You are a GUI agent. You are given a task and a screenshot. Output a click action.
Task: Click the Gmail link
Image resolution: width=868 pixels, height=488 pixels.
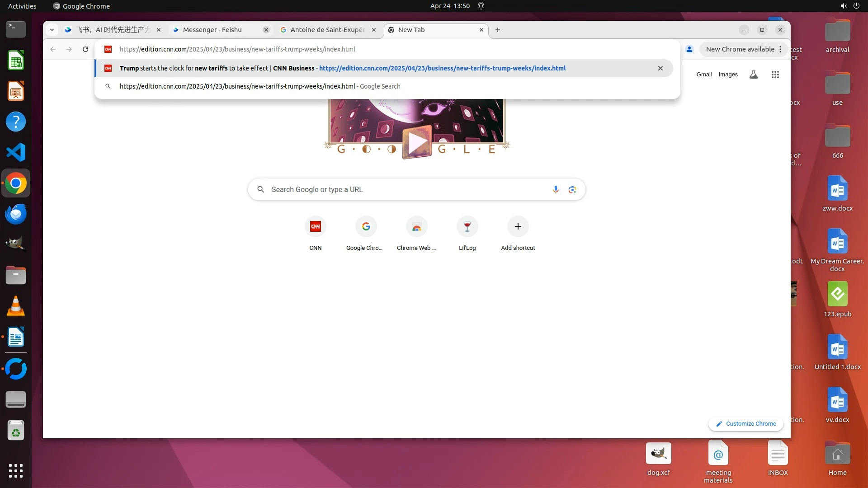(703, 75)
